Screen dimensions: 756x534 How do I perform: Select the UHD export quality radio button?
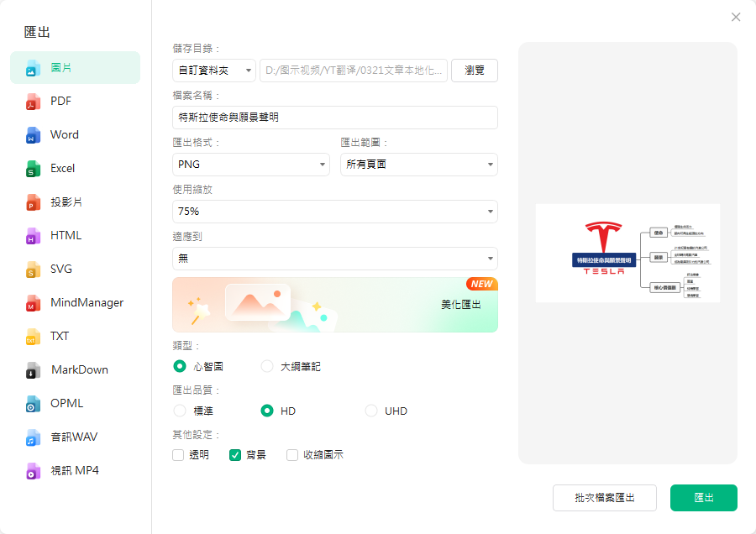(370, 411)
